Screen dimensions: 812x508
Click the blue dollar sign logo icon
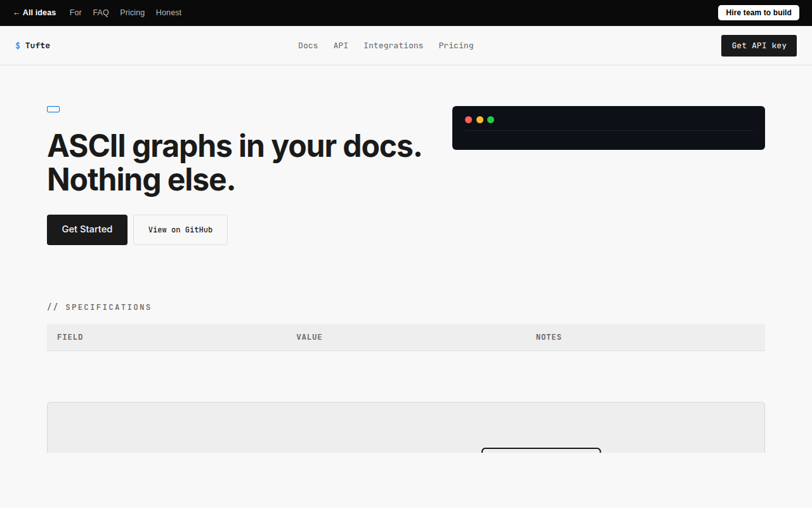tap(18, 46)
